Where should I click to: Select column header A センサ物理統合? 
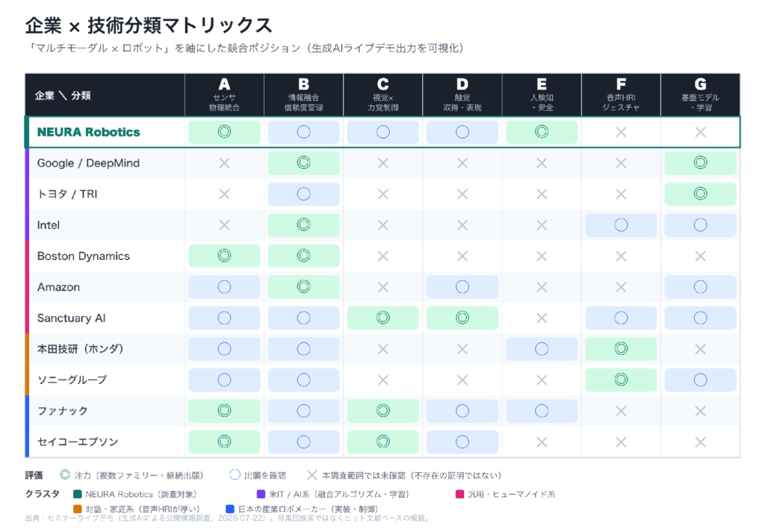pyautogui.click(x=224, y=95)
